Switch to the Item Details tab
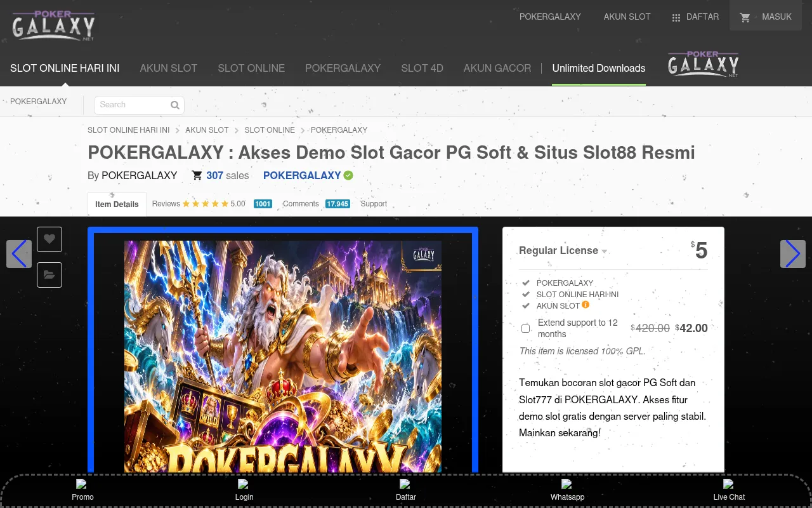This screenshot has width=812, height=508. [117, 204]
